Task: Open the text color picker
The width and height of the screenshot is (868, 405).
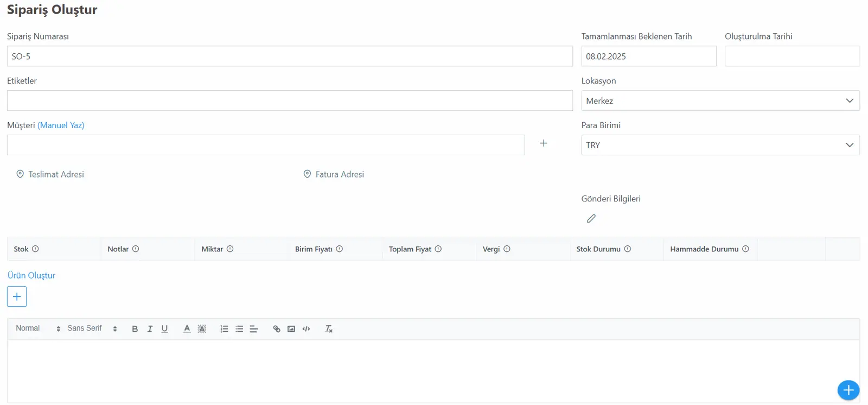Action: pyautogui.click(x=187, y=329)
